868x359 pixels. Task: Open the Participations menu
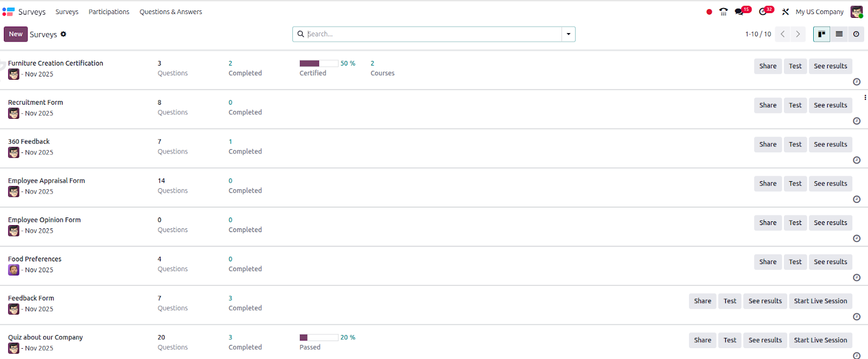click(109, 12)
